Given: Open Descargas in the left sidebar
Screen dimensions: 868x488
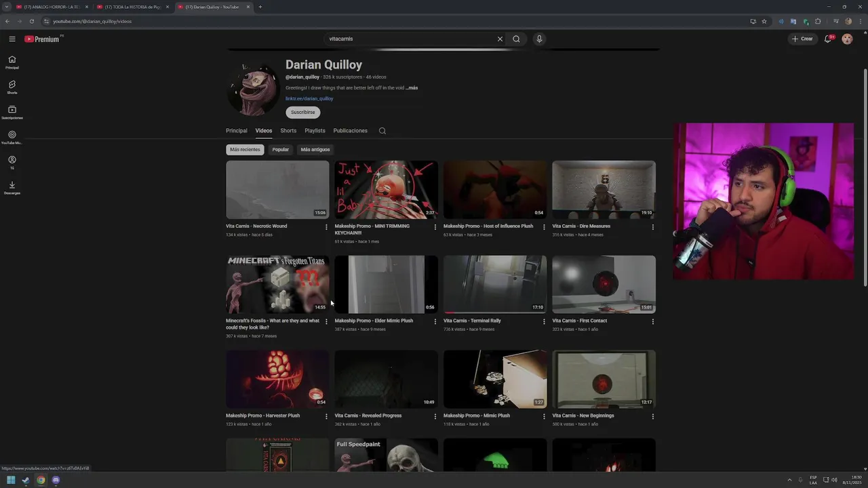Looking at the screenshot, I should tap(12, 187).
